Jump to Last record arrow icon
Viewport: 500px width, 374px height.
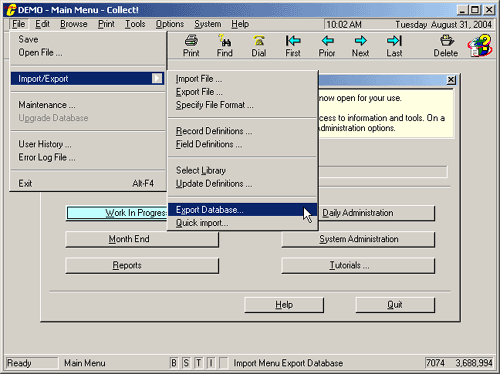[x=394, y=41]
